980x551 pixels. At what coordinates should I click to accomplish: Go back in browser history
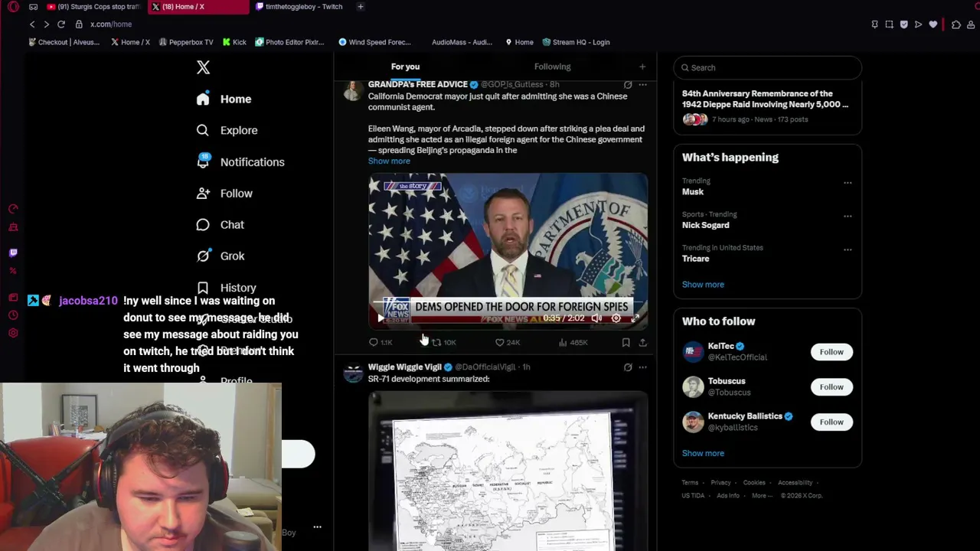(32, 24)
